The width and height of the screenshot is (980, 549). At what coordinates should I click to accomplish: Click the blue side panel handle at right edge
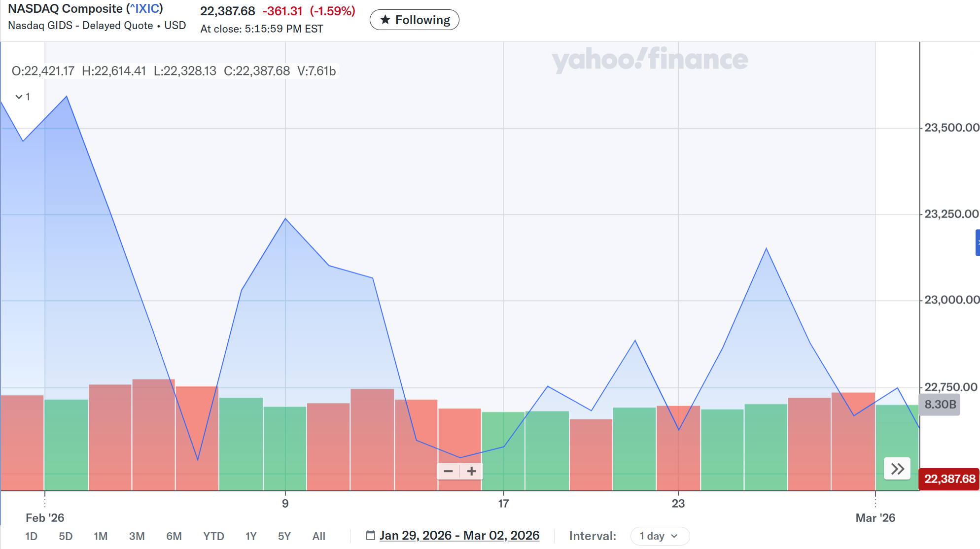point(978,242)
